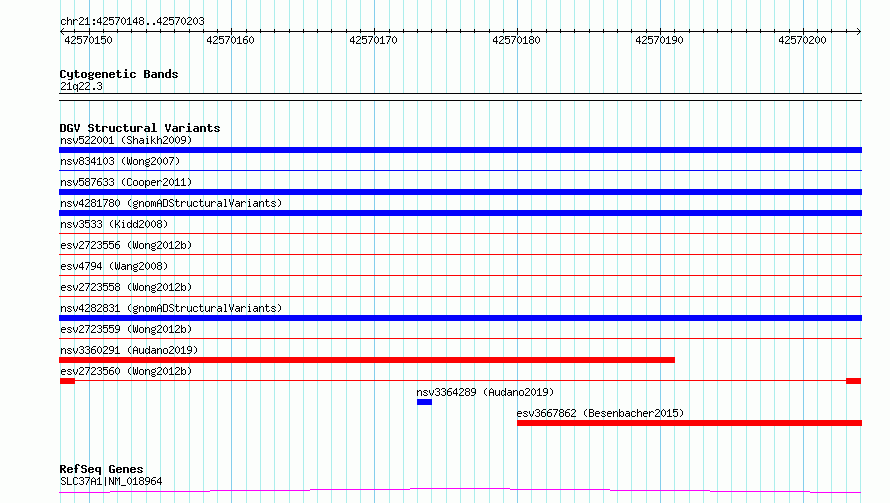Click the blue bar of nsv587633
Screen dimensions: 890x503
point(460,192)
